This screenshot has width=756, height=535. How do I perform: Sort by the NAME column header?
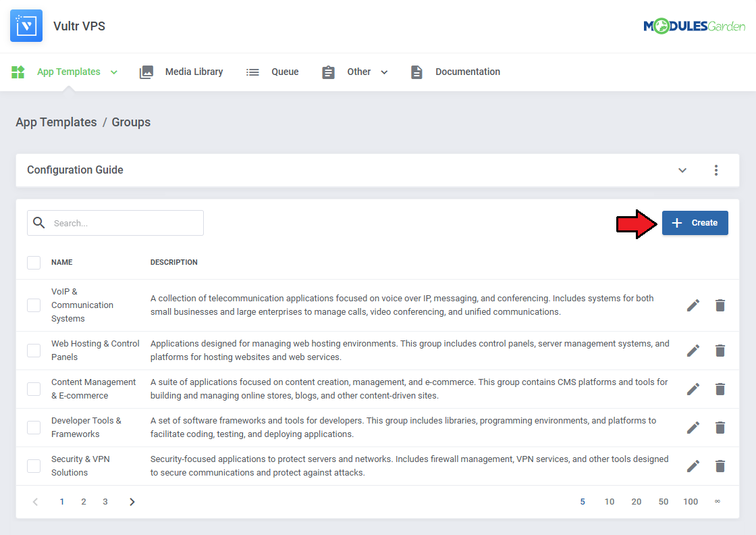61,263
